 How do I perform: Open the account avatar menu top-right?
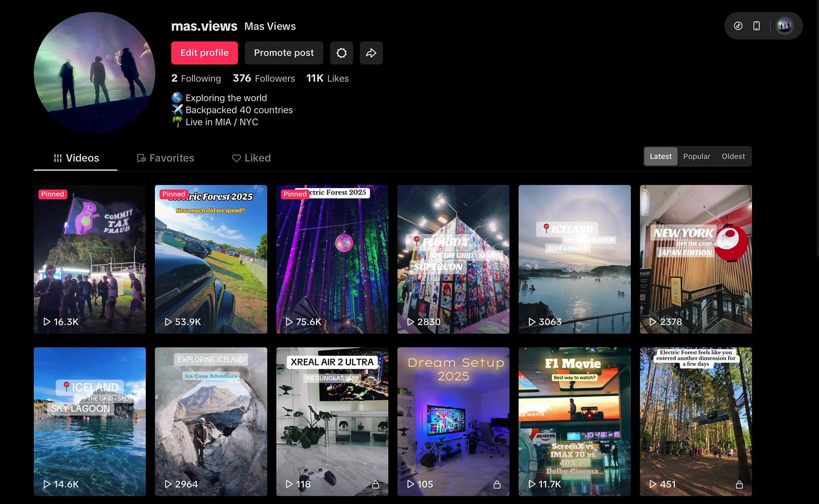point(784,26)
